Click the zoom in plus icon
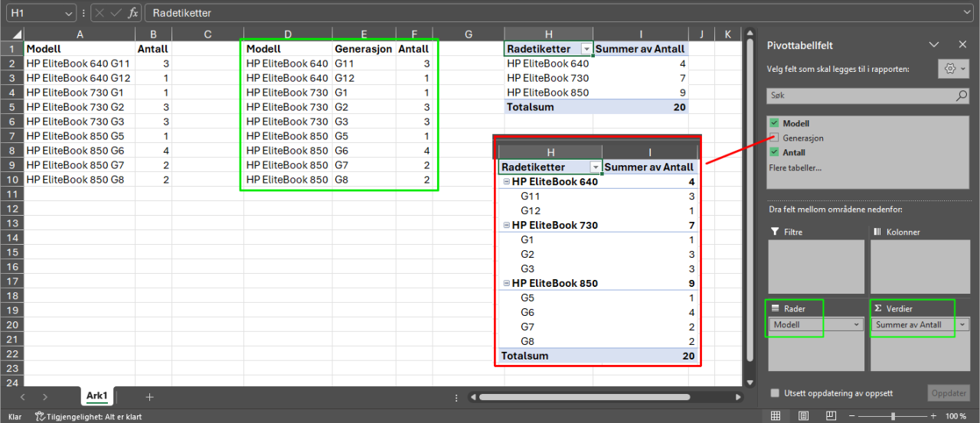Image resolution: width=980 pixels, height=423 pixels. click(x=932, y=416)
